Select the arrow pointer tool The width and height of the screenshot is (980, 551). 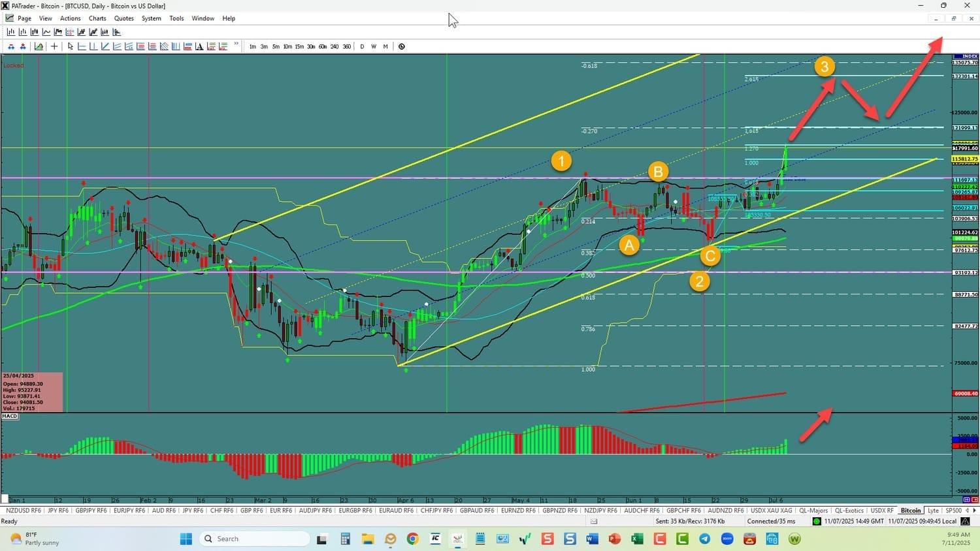point(71,46)
